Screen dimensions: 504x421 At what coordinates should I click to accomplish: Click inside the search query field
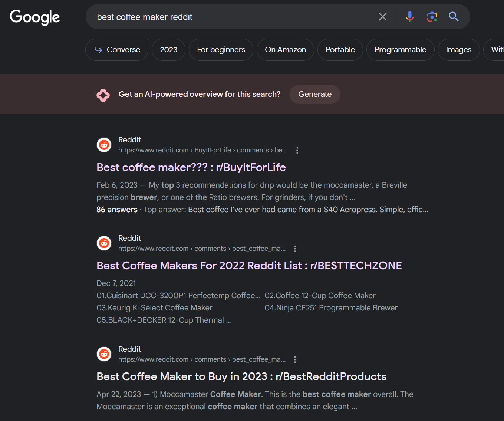coord(223,16)
